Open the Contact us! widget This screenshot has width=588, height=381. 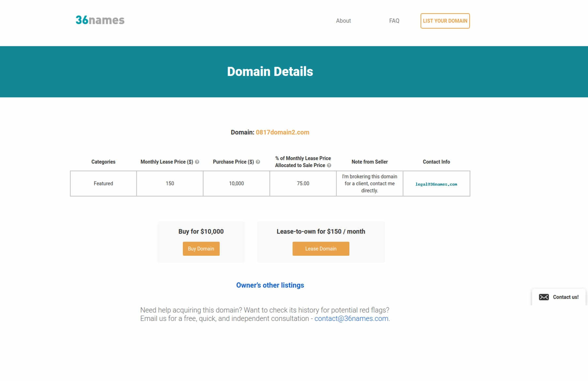tap(559, 297)
